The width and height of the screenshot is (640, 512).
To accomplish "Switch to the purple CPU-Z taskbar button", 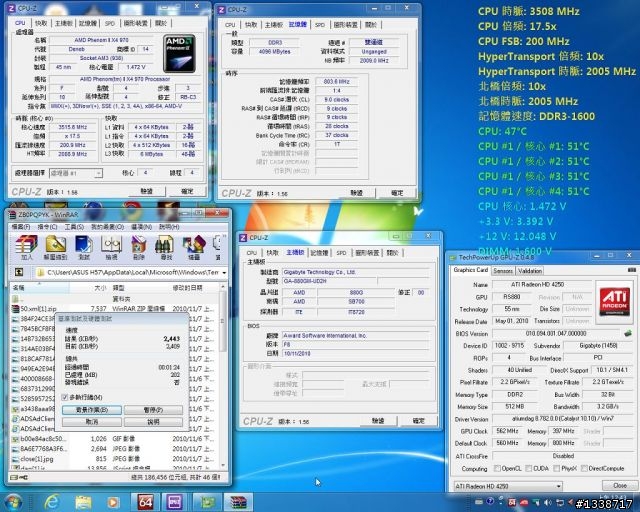I will pos(173,502).
